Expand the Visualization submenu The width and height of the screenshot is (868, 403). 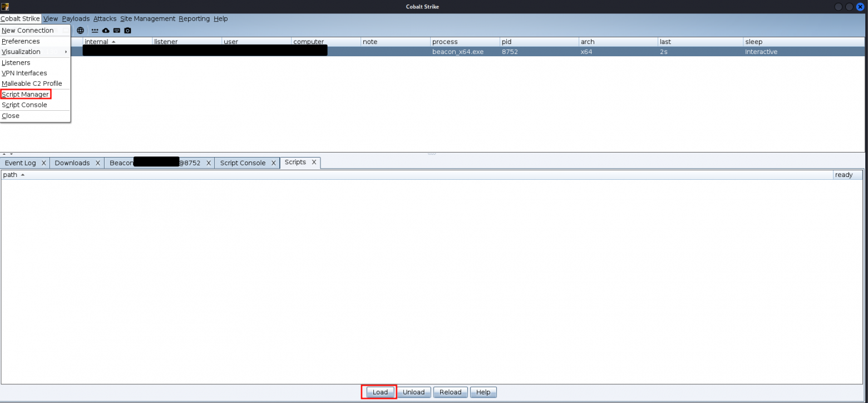pos(35,52)
